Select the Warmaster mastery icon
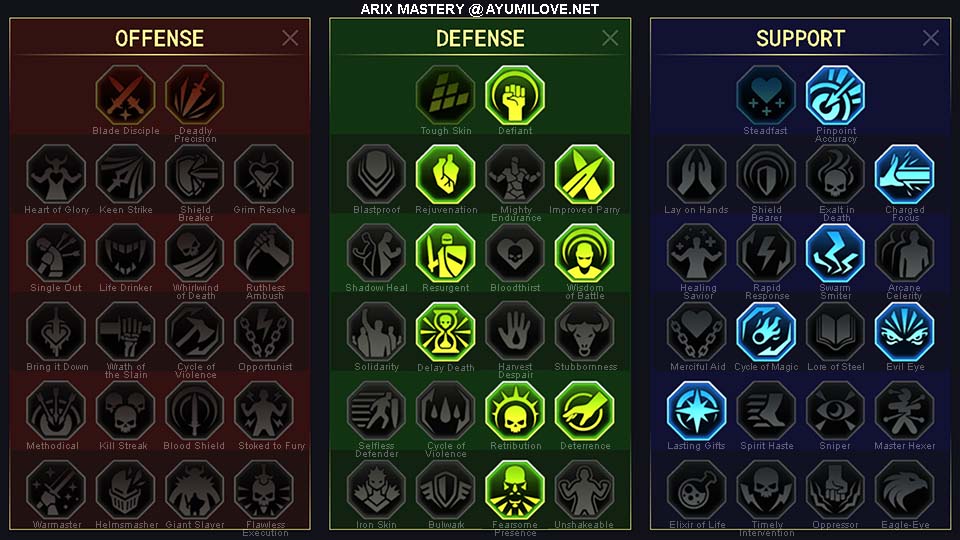Image resolution: width=960 pixels, height=540 pixels. (56, 490)
